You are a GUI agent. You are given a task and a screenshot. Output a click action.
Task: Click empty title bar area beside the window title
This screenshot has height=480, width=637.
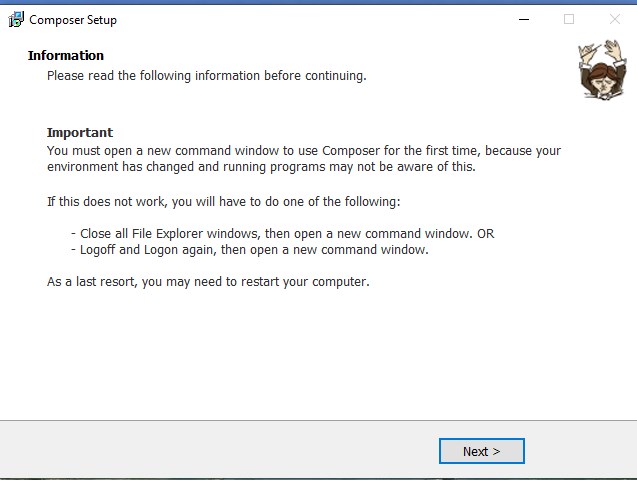pyautogui.click(x=300, y=20)
